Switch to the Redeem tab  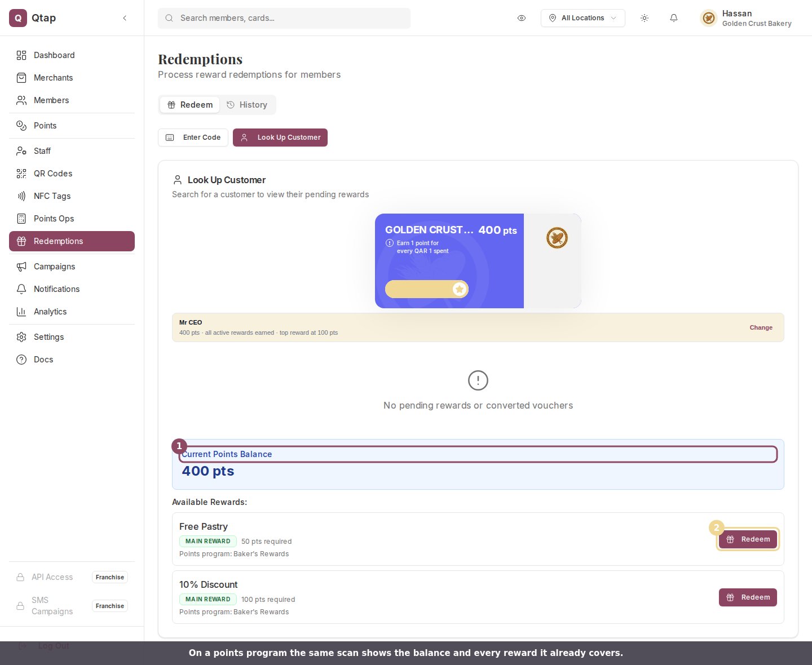coord(190,105)
